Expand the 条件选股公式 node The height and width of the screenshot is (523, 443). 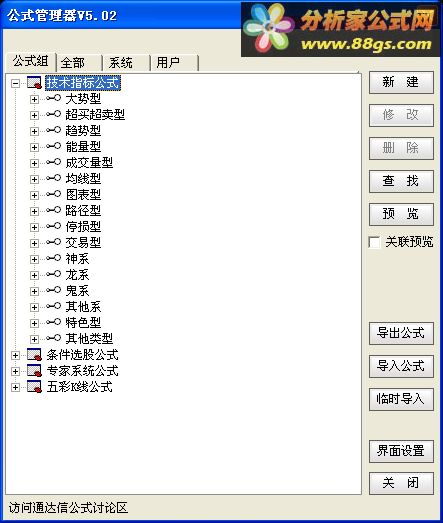click(x=15, y=355)
